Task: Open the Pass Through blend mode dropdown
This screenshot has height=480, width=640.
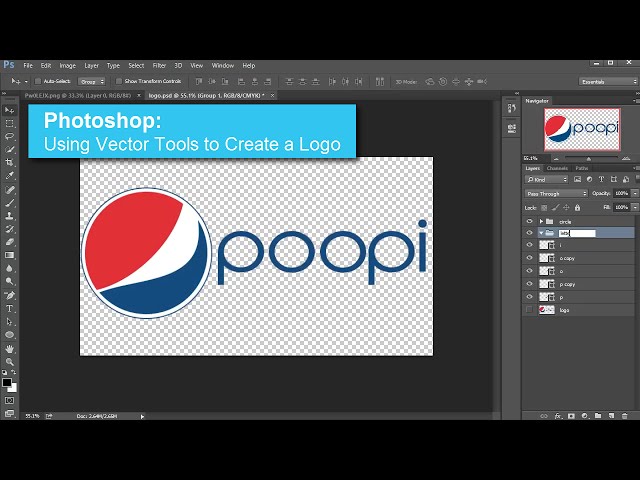Action: 556,193
